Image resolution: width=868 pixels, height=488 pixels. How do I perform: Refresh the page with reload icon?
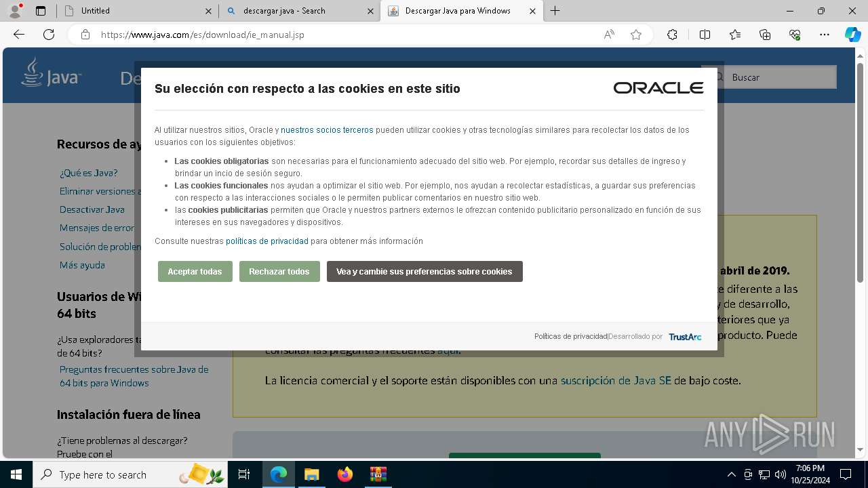49,35
